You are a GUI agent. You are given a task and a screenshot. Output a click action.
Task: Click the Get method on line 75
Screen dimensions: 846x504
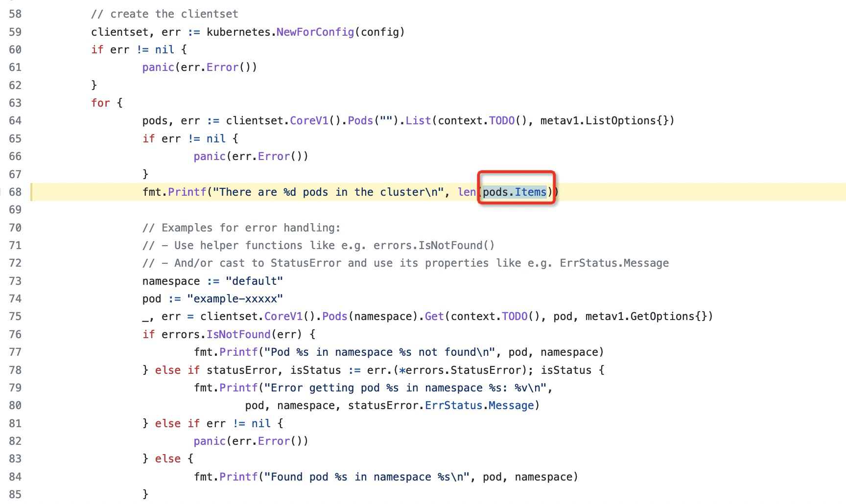pyautogui.click(x=435, y=316)
